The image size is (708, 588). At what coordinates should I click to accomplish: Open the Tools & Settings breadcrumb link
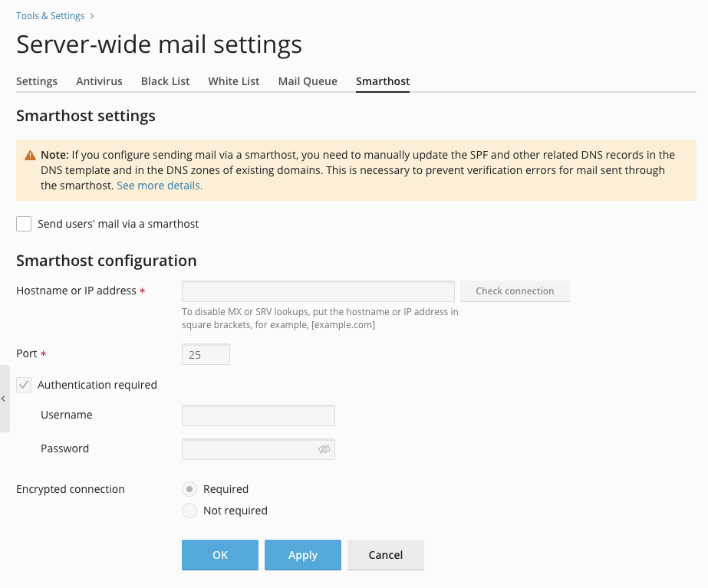50,16
